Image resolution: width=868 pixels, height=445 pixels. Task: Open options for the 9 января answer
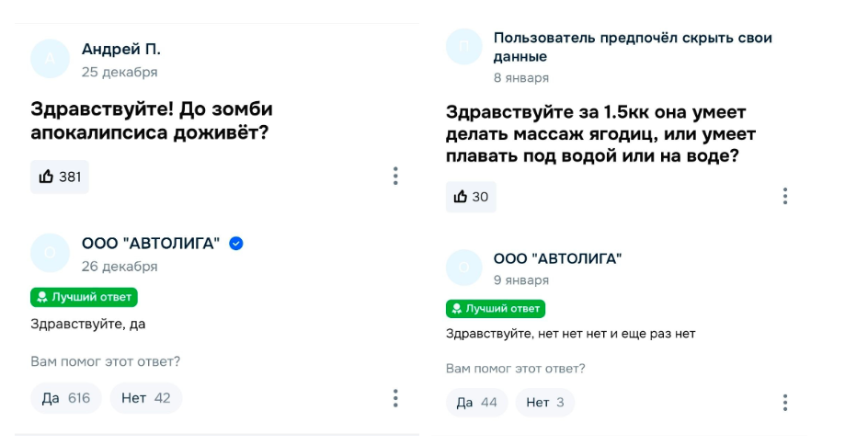click(x=784, y=403)
